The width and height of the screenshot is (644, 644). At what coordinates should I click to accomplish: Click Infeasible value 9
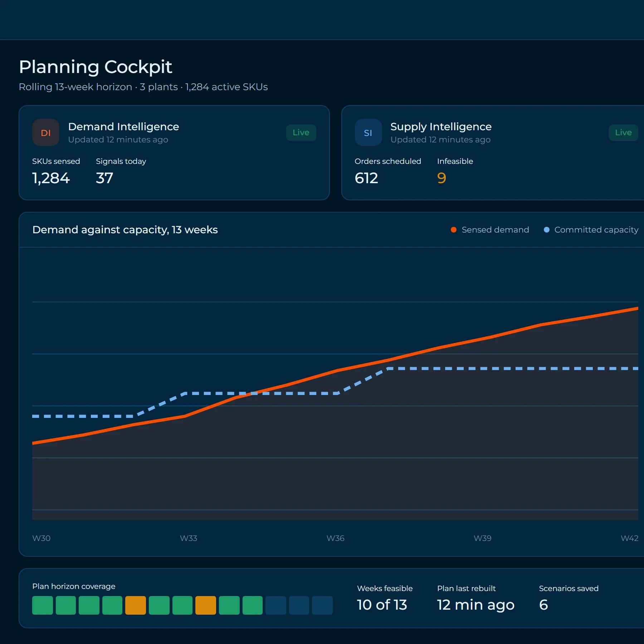(x=441, y=178)
